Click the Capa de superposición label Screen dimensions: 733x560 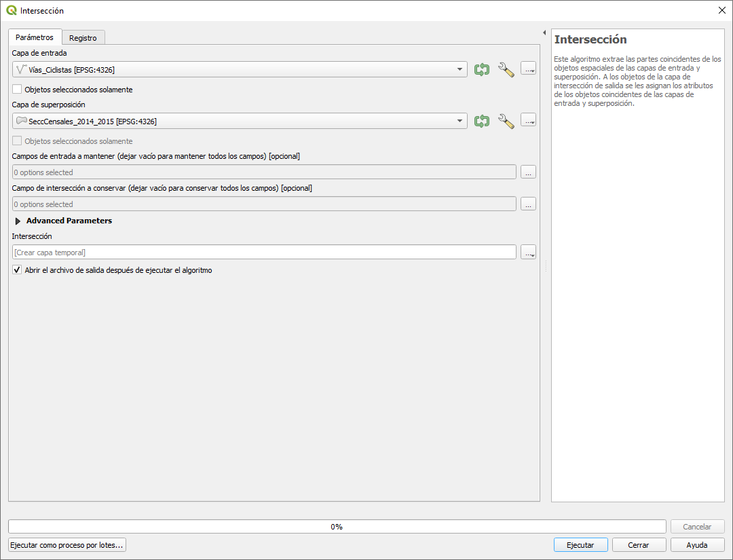[49, 105]
